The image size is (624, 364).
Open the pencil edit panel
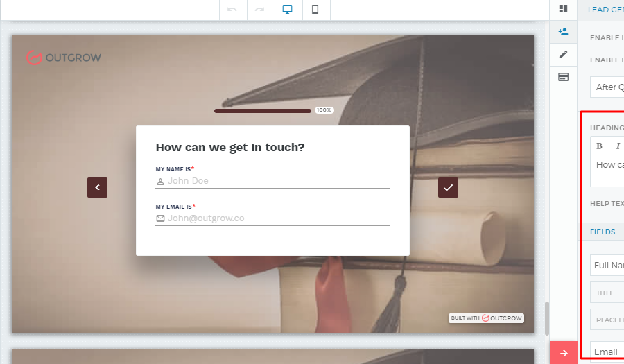pos(563,55)
